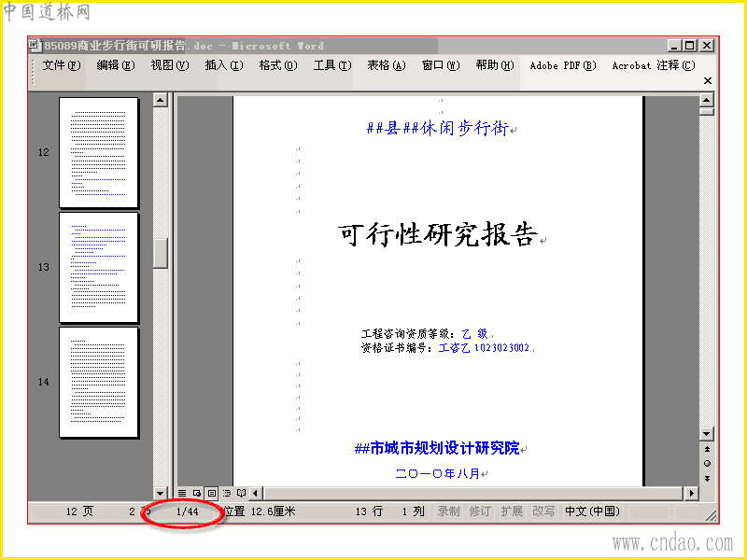Select Print Layout view icon
Screen dimensions: 747x560
click(x=212, y=493)
